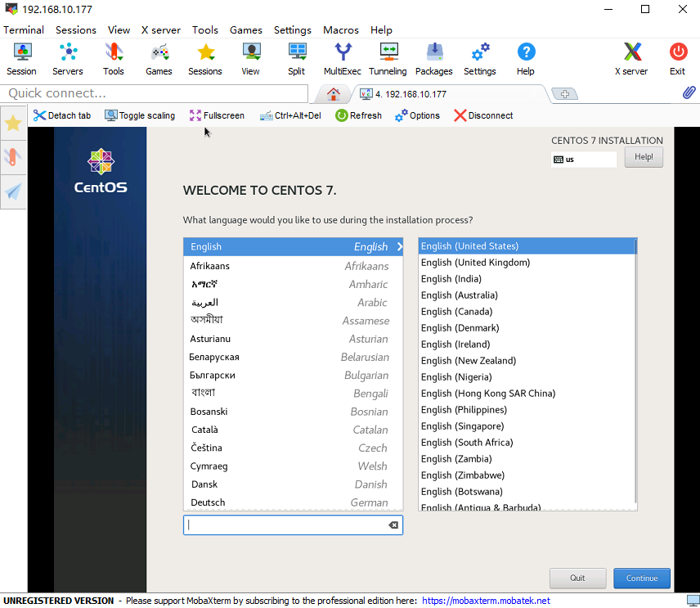Screen dimensions: 700x608
Task: Choose English (Singapore) locale
Action: click(526, 426)
